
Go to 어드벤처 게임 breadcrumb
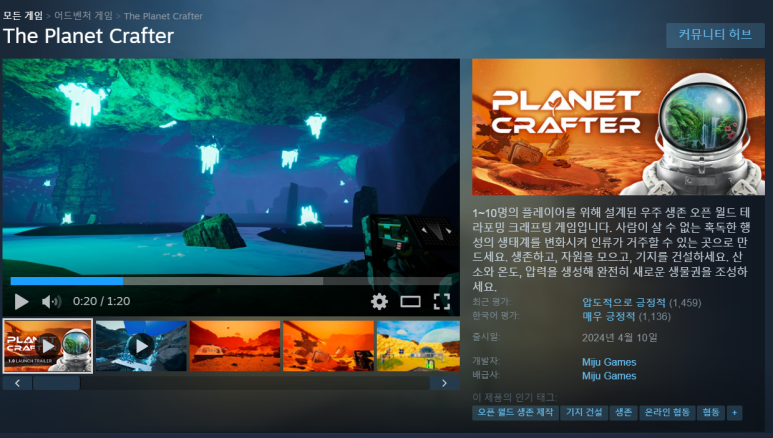[83, 16]
